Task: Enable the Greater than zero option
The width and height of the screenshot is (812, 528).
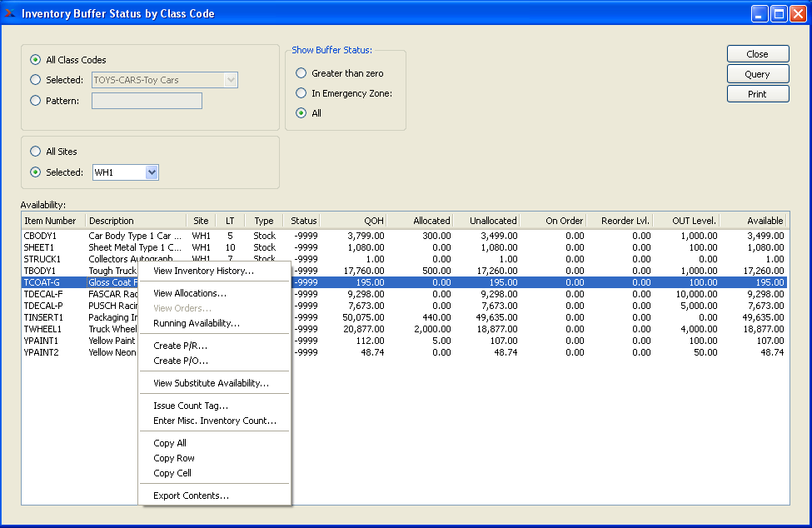Action: coord(301,73)
